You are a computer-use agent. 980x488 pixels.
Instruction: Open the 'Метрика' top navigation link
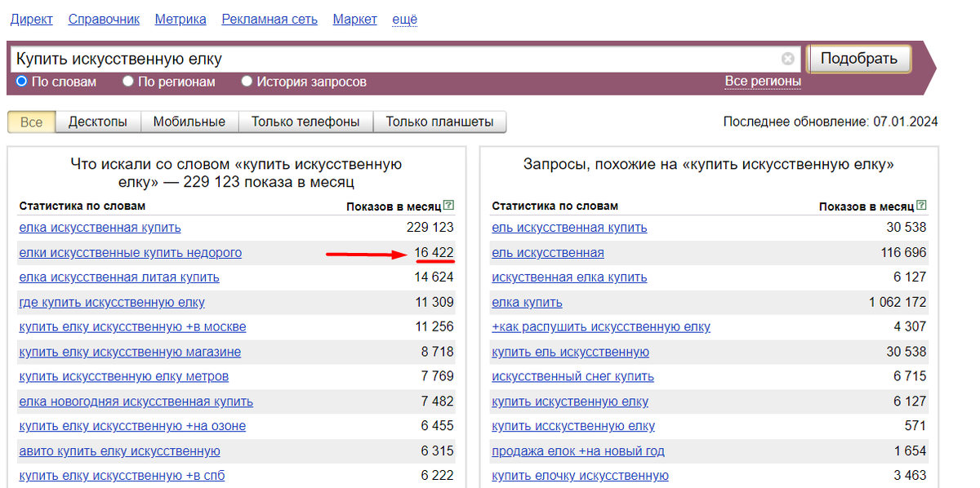pos(180,19)
